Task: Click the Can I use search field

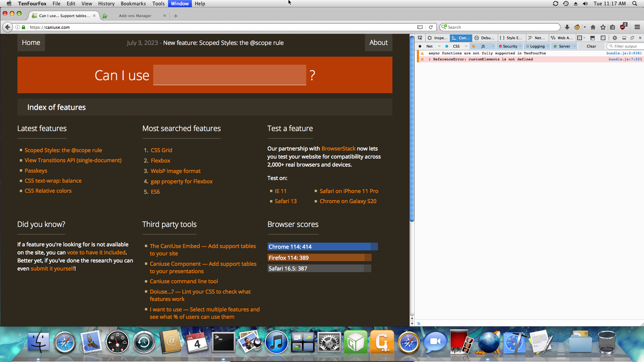Action: (x=229, y=75)
